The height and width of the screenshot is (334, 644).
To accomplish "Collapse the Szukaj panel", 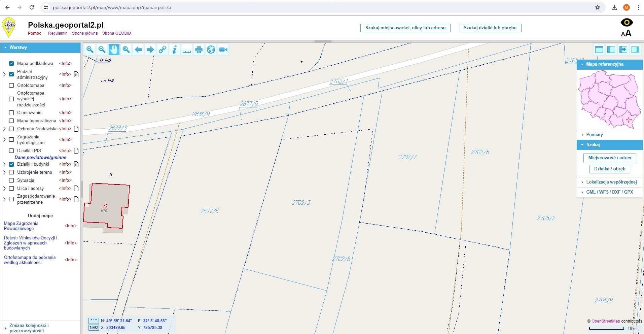I will pyautogui.click(x=610, y=145).
